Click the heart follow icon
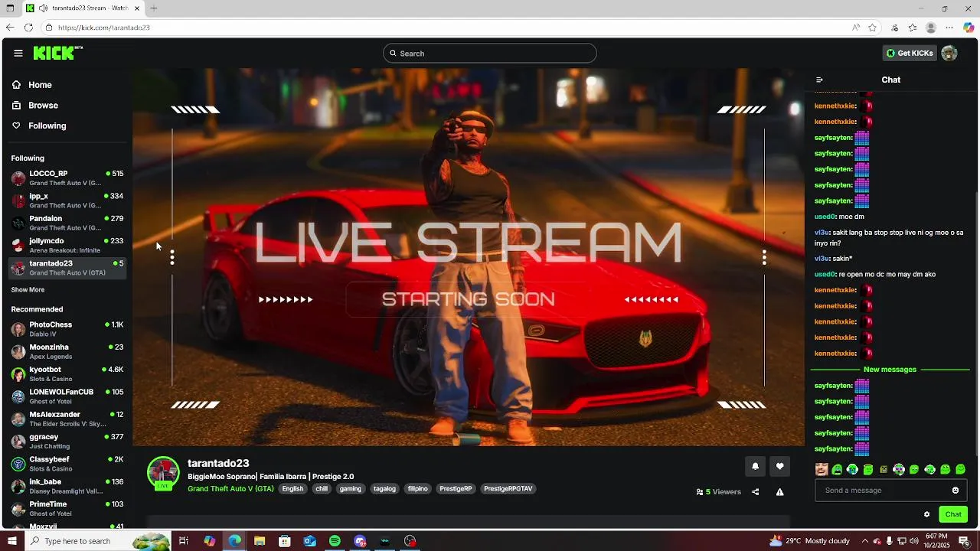The width and height of the screenshot is (980, 551). click(x=779, y=467)
